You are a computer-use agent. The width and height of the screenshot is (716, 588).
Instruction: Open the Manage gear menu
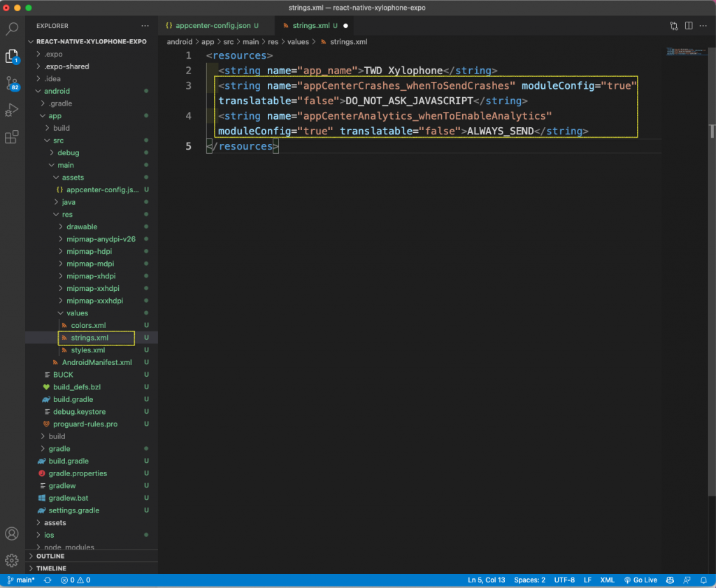(x=12, y=560)
